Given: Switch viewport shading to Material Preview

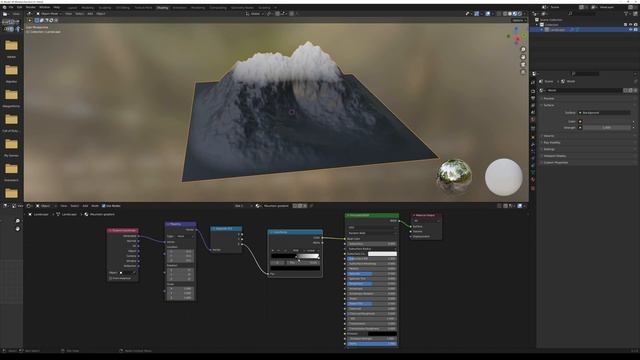Looking at the screenshot, I should tap(515, 13).
